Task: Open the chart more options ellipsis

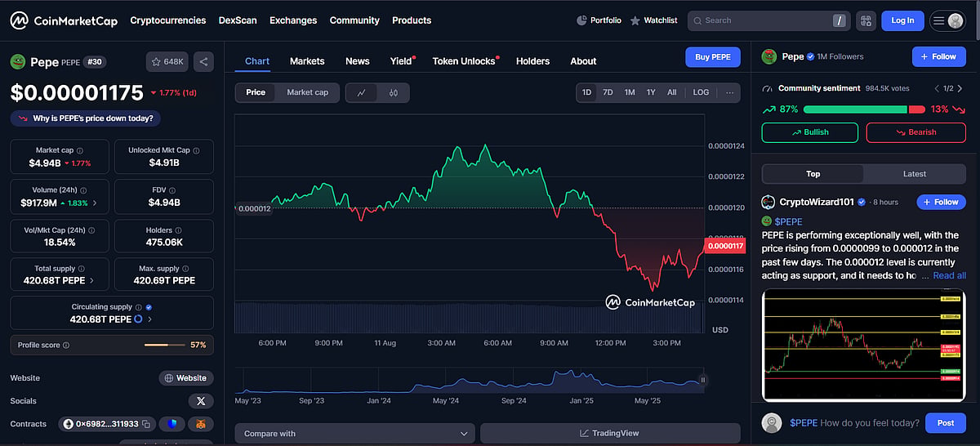Action: tap(729, 92)
